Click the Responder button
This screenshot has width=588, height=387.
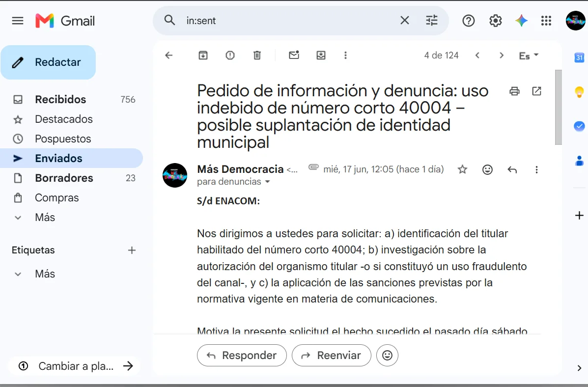click(242, 355)
